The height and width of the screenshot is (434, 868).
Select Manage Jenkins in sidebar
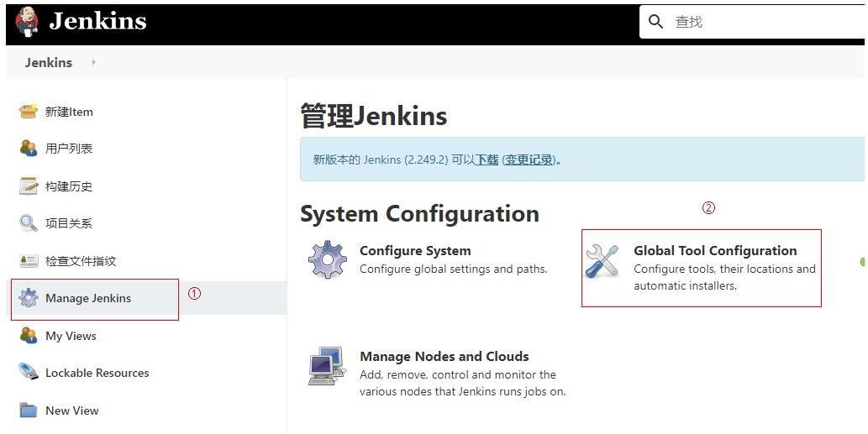pyautogui.click(x=88, y=298)
